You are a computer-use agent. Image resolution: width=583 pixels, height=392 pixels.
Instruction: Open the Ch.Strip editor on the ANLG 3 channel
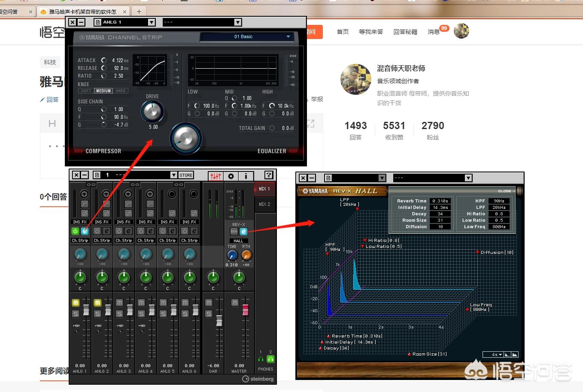pyautogui.click(x=128, y=231)
